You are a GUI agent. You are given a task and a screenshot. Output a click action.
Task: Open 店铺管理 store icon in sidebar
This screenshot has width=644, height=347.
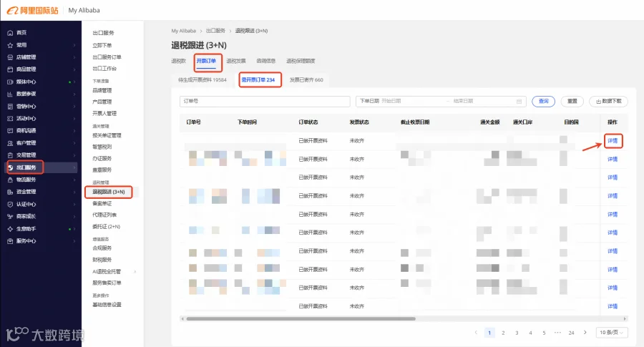click(10, 57)
